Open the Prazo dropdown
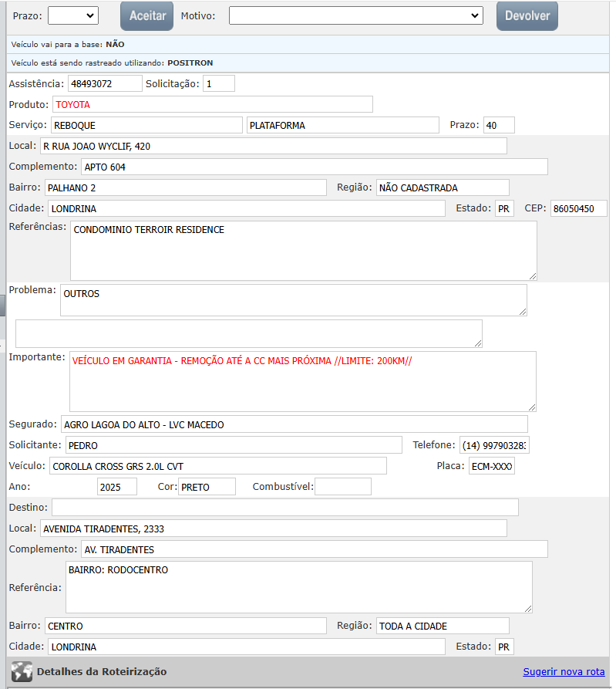The height and width of the screenshot is (689, 616). coord(73,15)
